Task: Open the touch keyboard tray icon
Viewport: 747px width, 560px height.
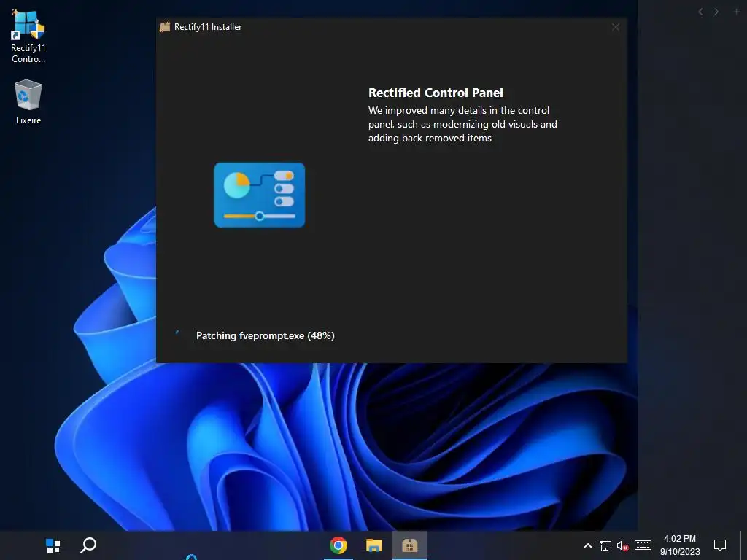Action: [x=643, y=545]
